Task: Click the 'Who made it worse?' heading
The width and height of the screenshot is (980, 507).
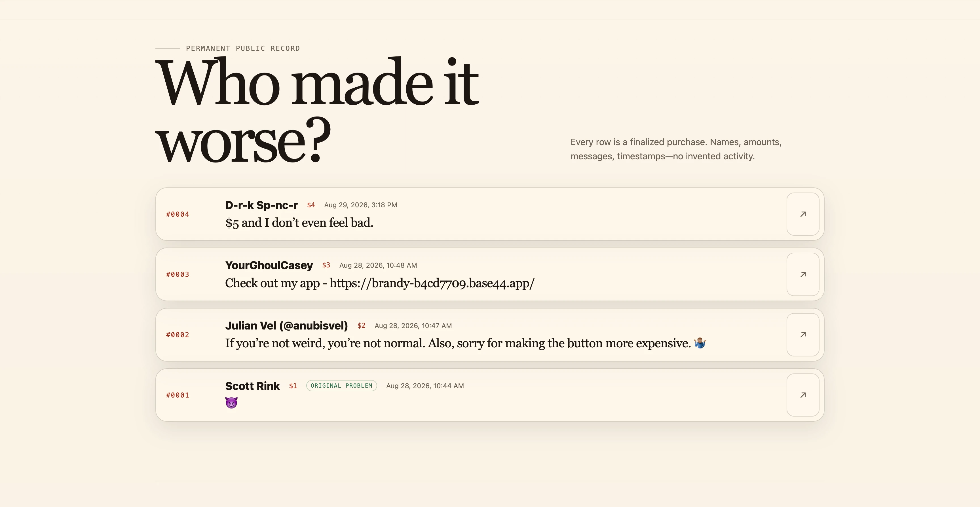Action: point(317,110)
